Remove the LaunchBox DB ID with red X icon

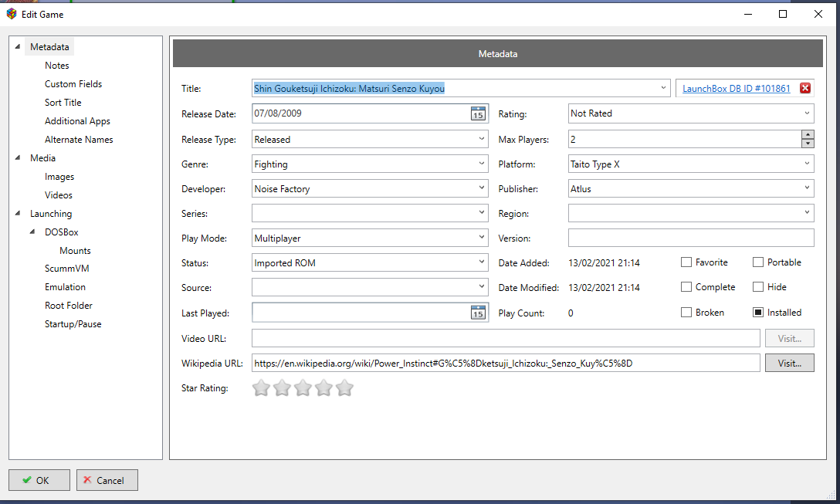tap(804, 89)
